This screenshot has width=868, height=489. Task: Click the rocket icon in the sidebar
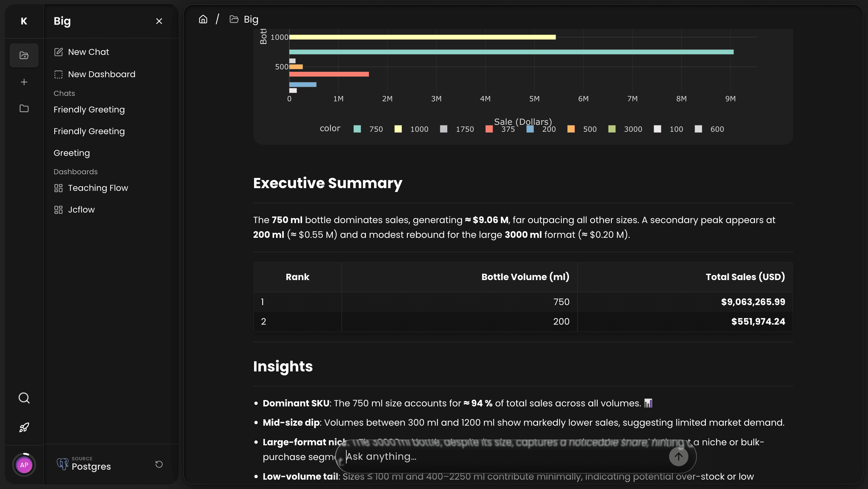[24, 427]
